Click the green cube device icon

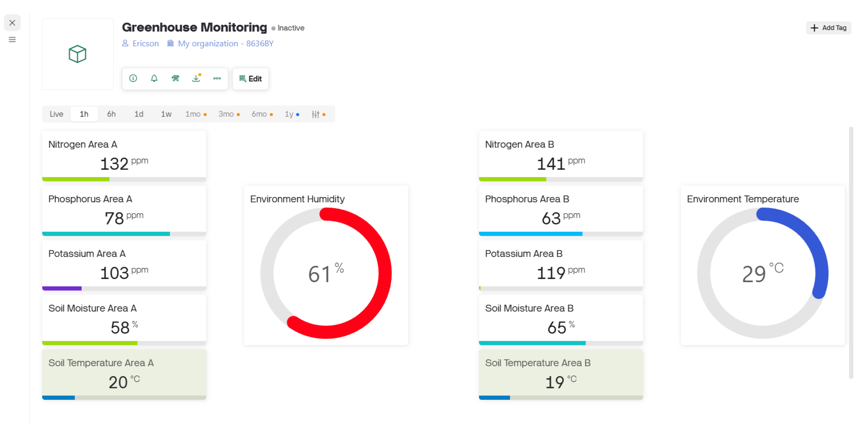77,54
